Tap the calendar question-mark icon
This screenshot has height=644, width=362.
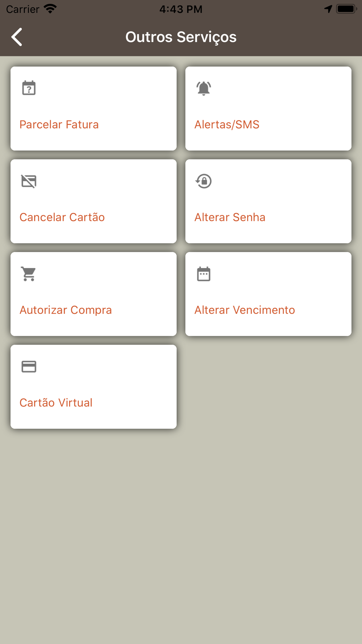(x=29, y=88)
